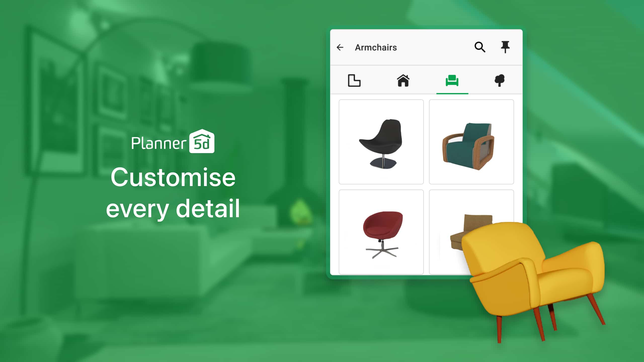This screenshot has height=362, width=644.
Task: Toggle search visibility in catalog
Action: coord(480,47)
